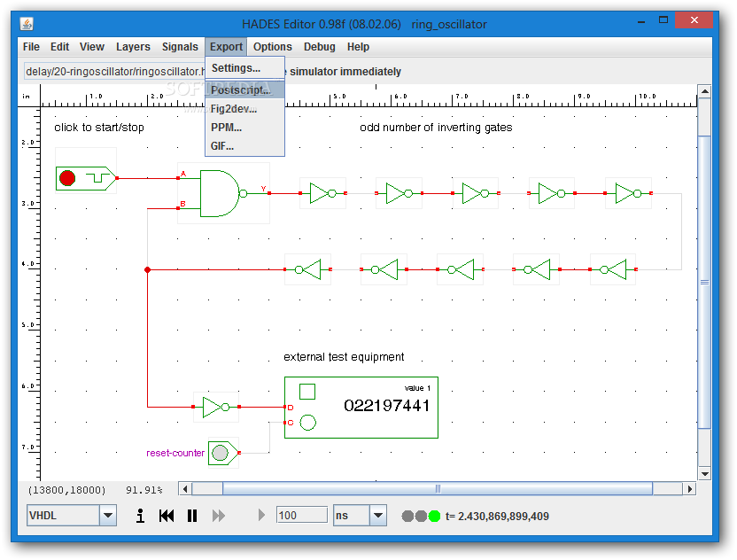Choose PPM... export entry

click(x=244, y=128)
